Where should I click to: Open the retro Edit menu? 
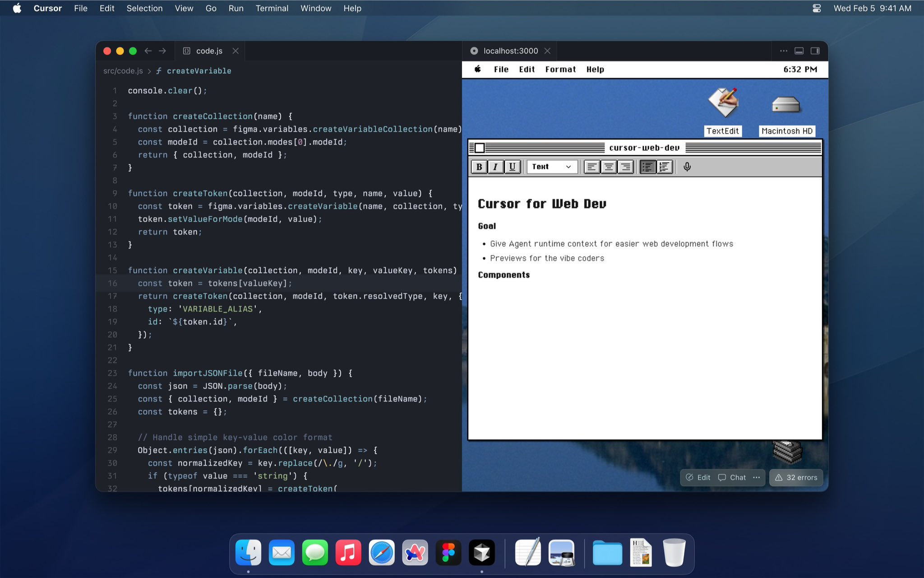point(527,69)
